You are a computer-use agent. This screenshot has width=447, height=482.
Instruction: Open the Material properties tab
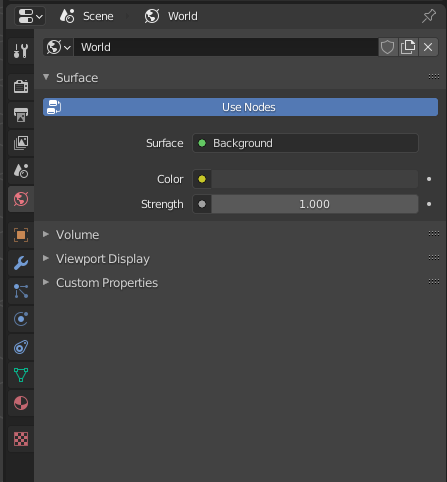[21, 403]
